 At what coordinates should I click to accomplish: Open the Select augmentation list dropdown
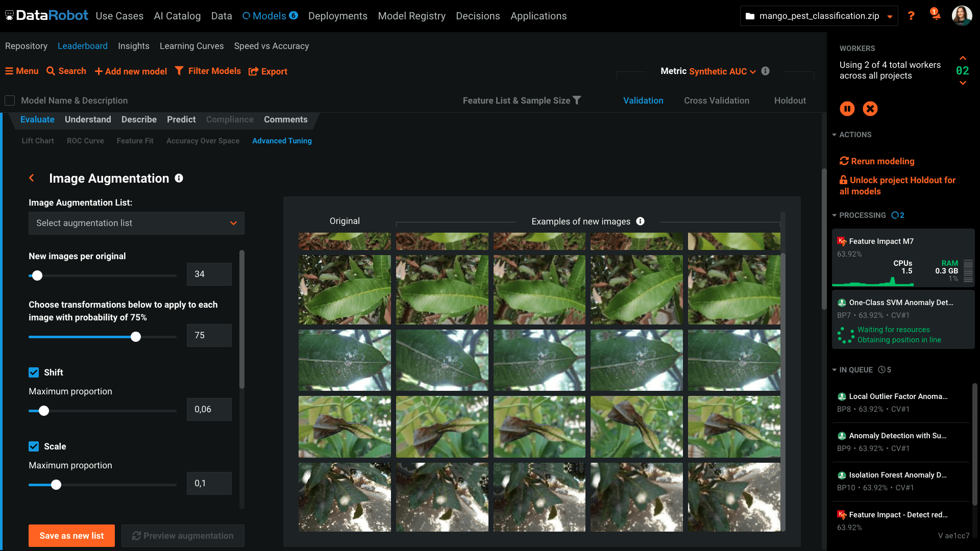coord(136,223)
